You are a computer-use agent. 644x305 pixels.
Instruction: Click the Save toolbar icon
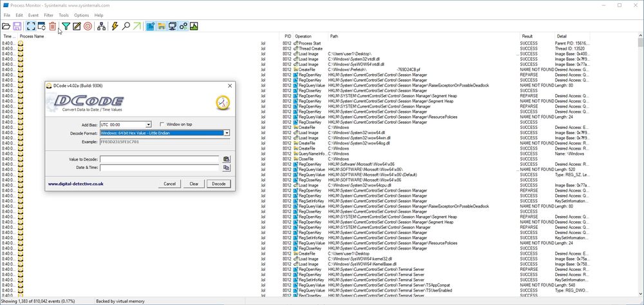click(17, 26)
